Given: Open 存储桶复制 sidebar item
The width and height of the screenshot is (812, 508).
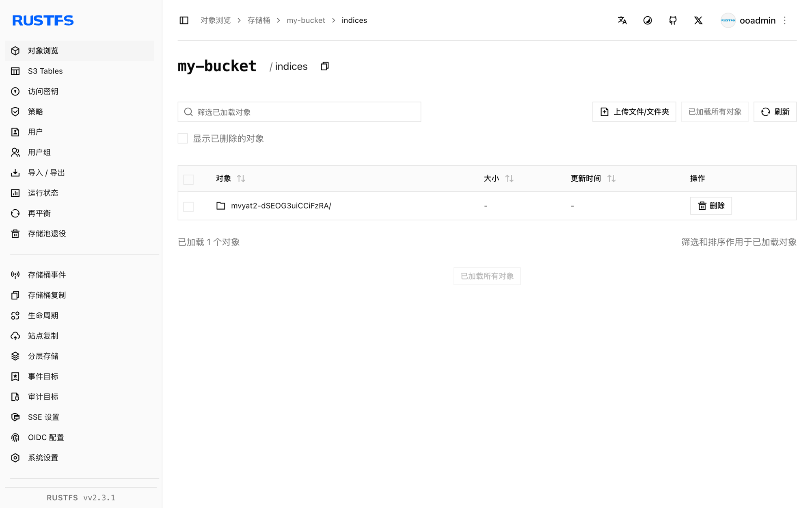Looking at the screenshot, I should [80, 295].
